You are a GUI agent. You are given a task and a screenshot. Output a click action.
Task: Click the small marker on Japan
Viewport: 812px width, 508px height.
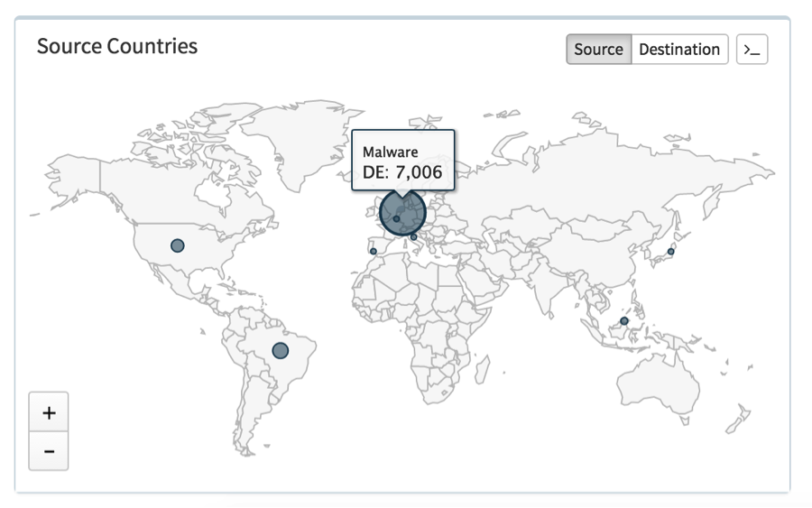pyautogui.click(x=670, y=252)
